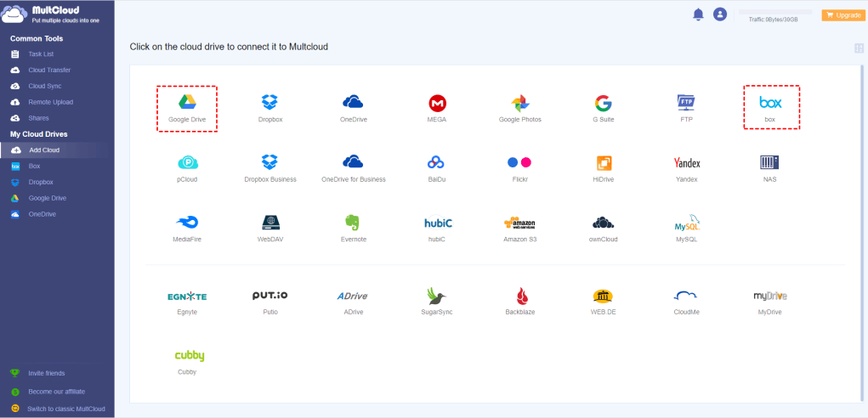Add MEGA cloud drive
This screenshot has height=418, width=868.
point(437,109)
